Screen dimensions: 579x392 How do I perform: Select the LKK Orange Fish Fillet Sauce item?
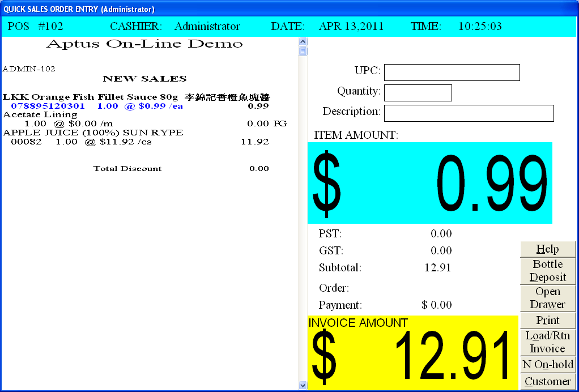click(91, 97)
